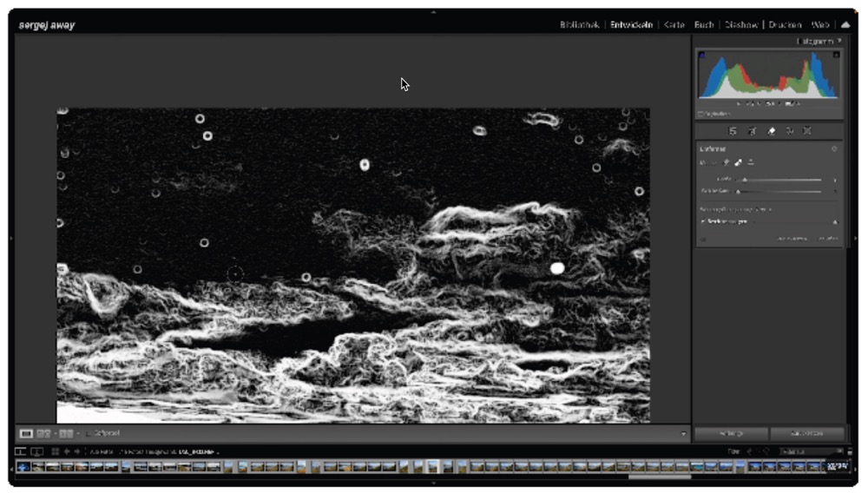Select the solid white healing spot
868x493 pixels.
[x=557, y=268]
